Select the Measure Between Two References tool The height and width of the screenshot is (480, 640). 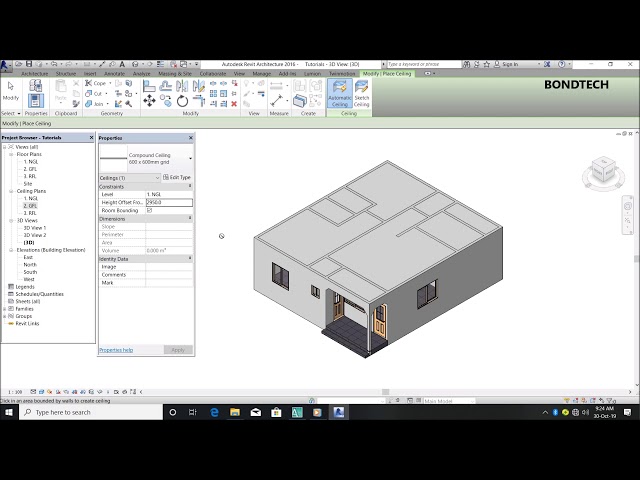tap(276, 86)
